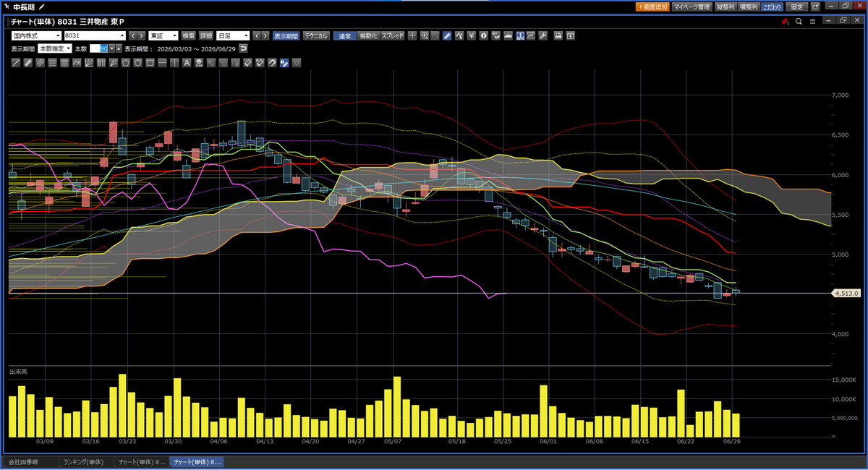
Task: Click the next timeframe arrow after 日足
Action: [265, 35]
